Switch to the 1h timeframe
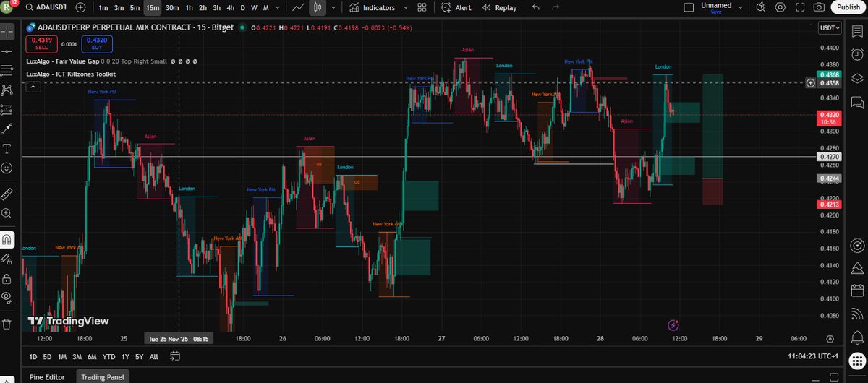 (190, 7)
